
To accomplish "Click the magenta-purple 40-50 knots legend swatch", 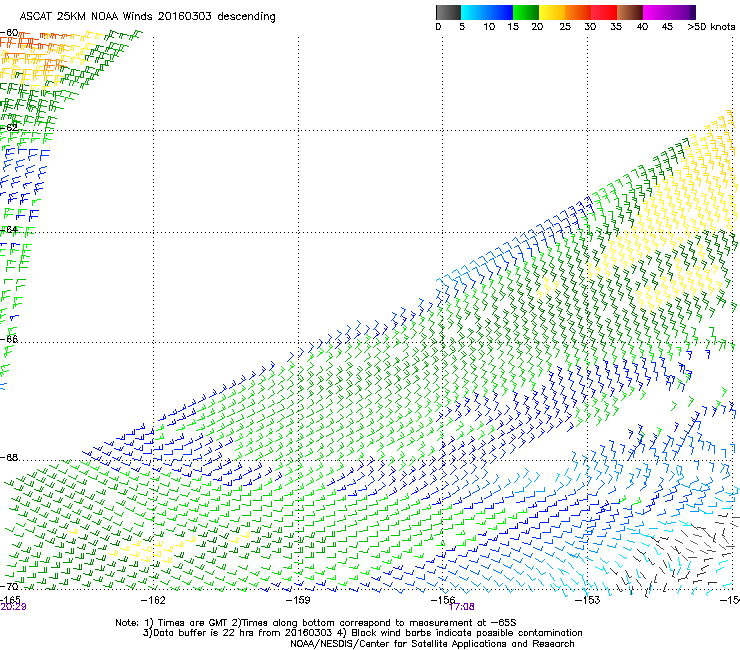I will pyautogui.click(x=669, y=12).
